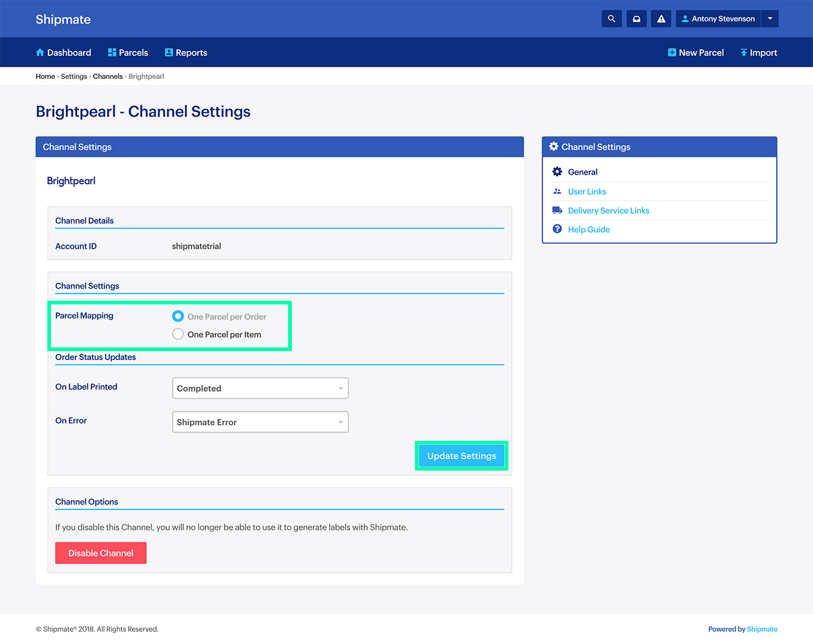Click the Import upload arrow icon
Image resolution: width=813 pixels, height=644 pixels.
pos(744,53)
